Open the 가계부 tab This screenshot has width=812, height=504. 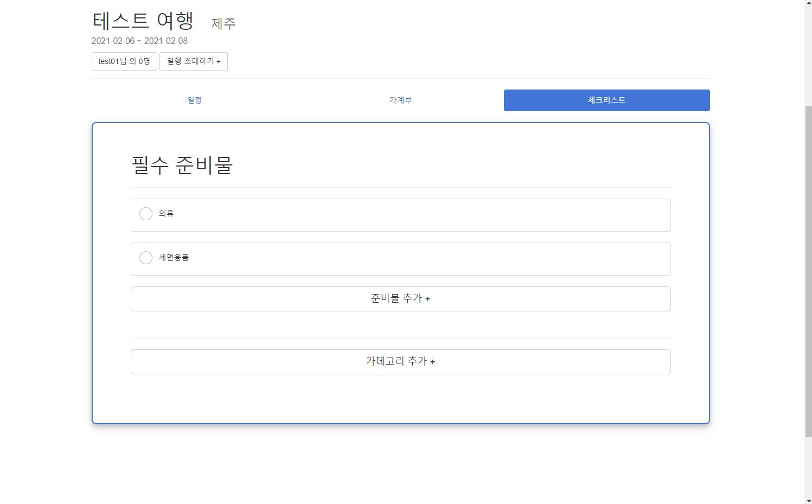(x=401, y=100)
